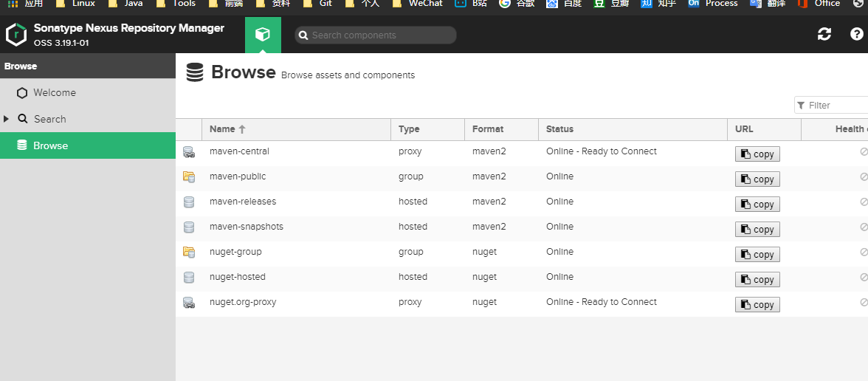This screenshot has width=868, height=381.
Task: Sort by the Type column header
Action: pos(427,129)
